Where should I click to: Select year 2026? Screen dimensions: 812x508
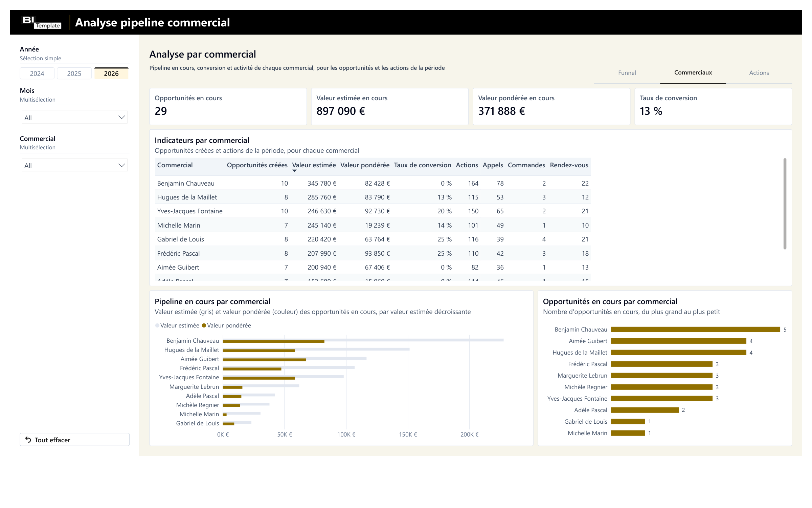111,73
